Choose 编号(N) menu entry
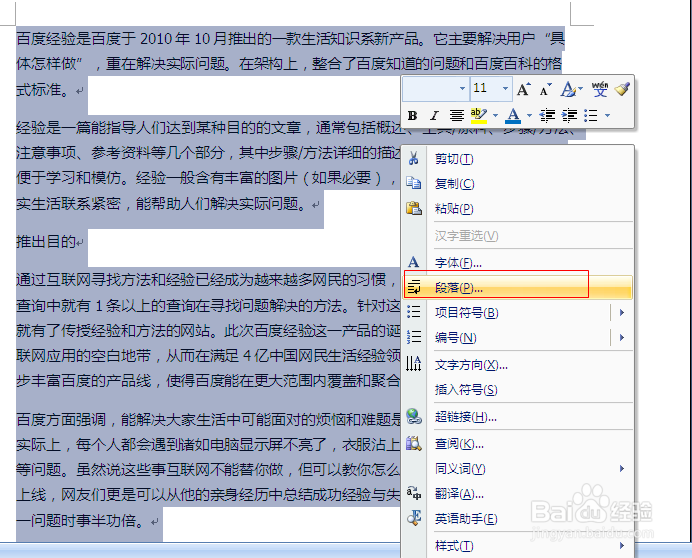Viewport: 692px width, 558px height. [x=456, y=338]
